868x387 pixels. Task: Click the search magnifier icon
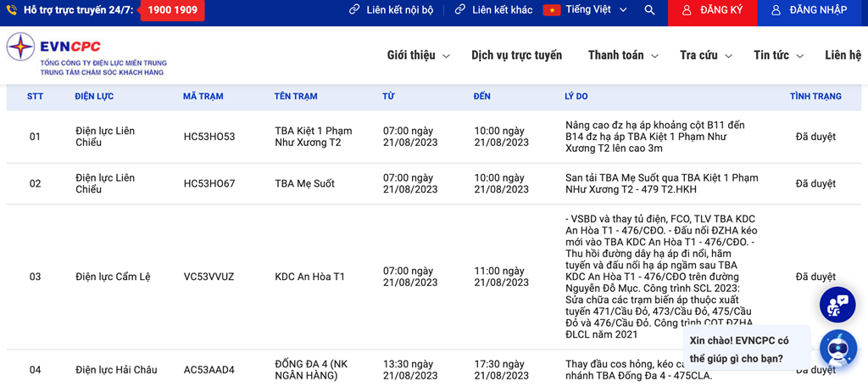(649, 10)
